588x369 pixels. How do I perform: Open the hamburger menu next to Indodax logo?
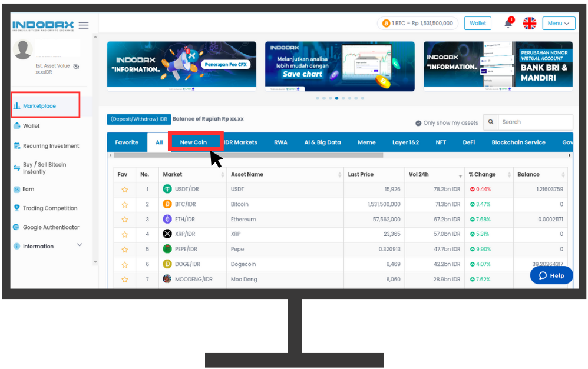(84, 25)
